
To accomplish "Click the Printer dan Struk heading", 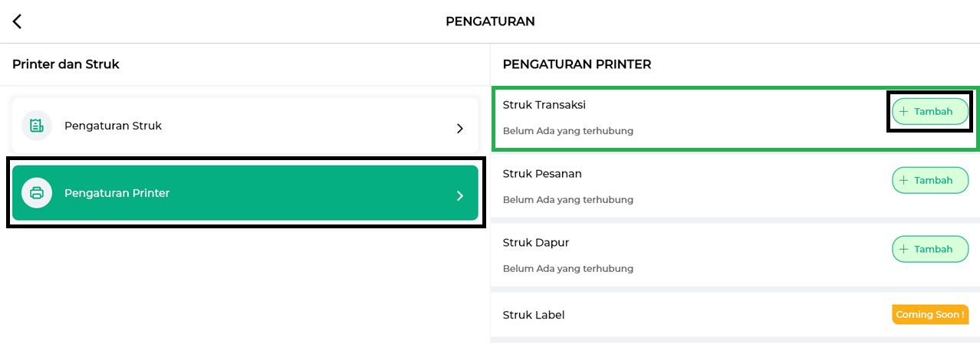I will (x=66, y=64).
